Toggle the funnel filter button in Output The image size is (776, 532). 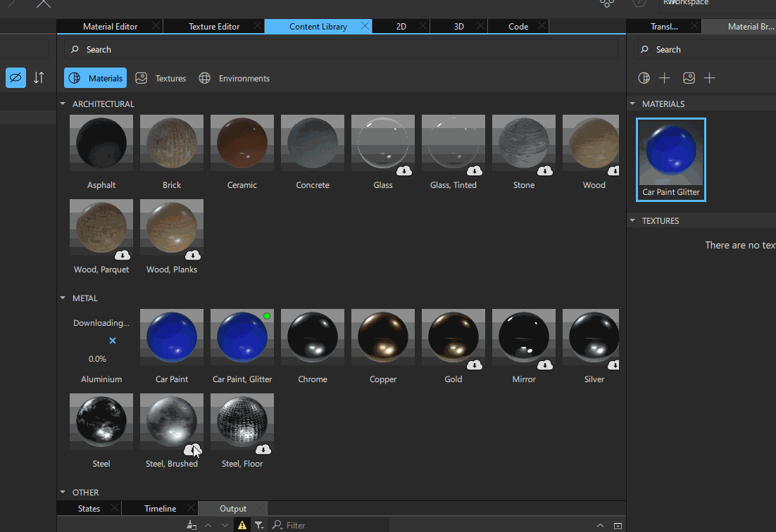(x=259, y=525)
